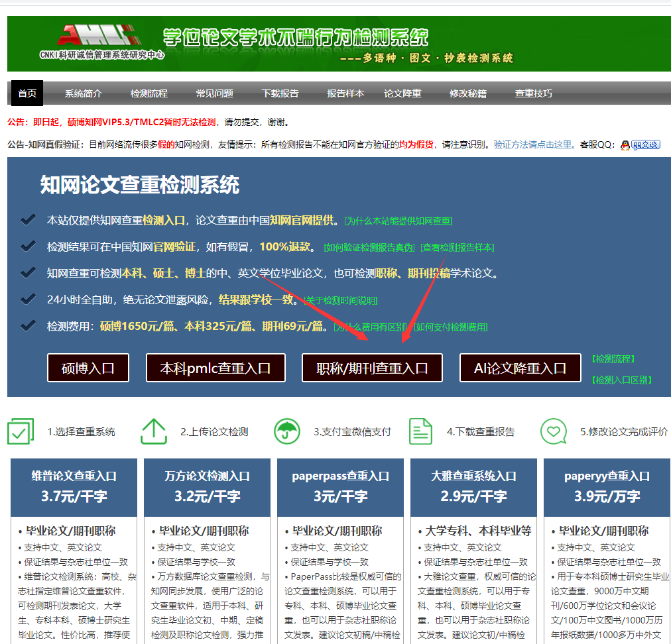
Task: Click the heart bubble icon for 修改论文完成评价
Action: tap(554, 431)
